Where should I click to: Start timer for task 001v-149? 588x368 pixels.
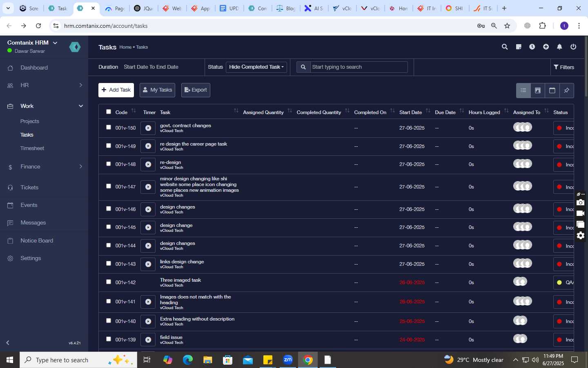coord(148,146)
